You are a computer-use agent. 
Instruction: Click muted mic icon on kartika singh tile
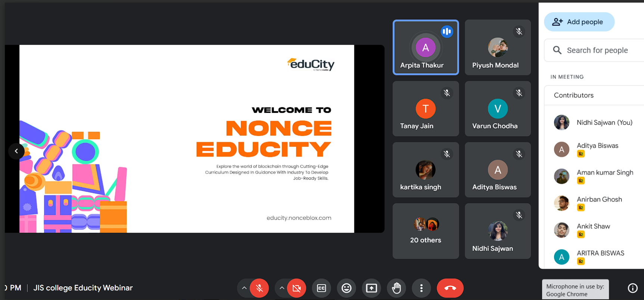[x=447, y=154]
